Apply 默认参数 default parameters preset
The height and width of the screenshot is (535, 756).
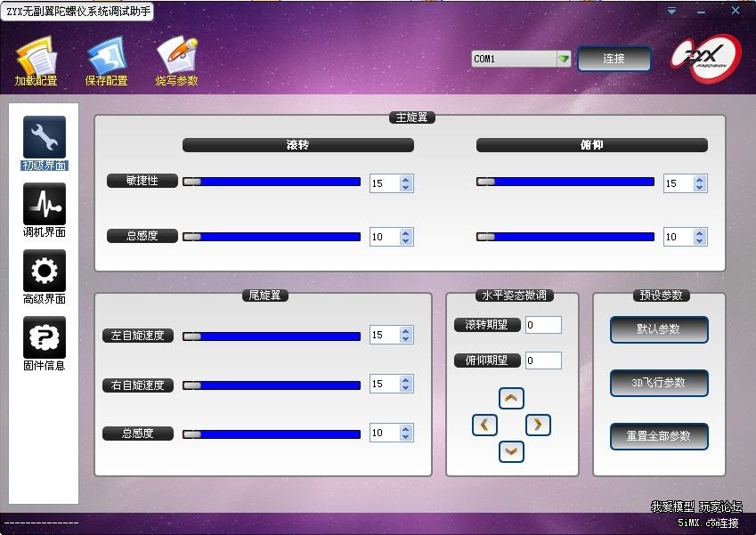(659, 329)
